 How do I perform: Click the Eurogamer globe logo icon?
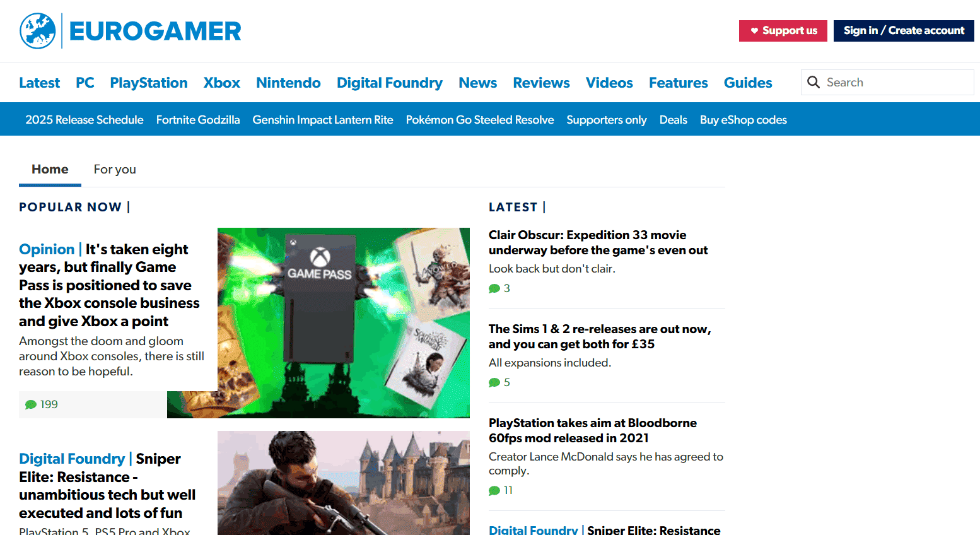[38, 31]
